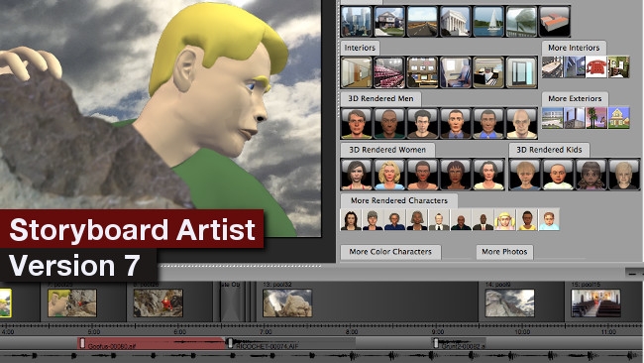Choose the theater with red seats interior

tap(389, 72)
